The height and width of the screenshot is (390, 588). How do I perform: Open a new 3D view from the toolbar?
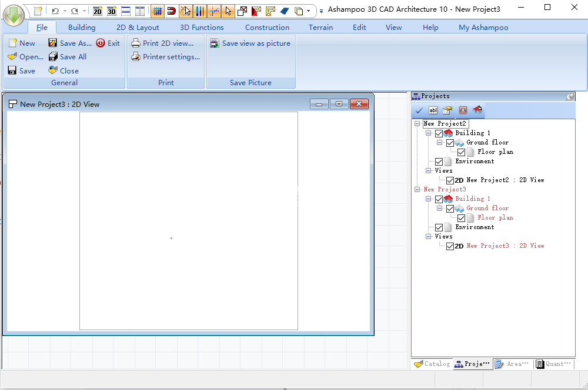tap(112, 11)
